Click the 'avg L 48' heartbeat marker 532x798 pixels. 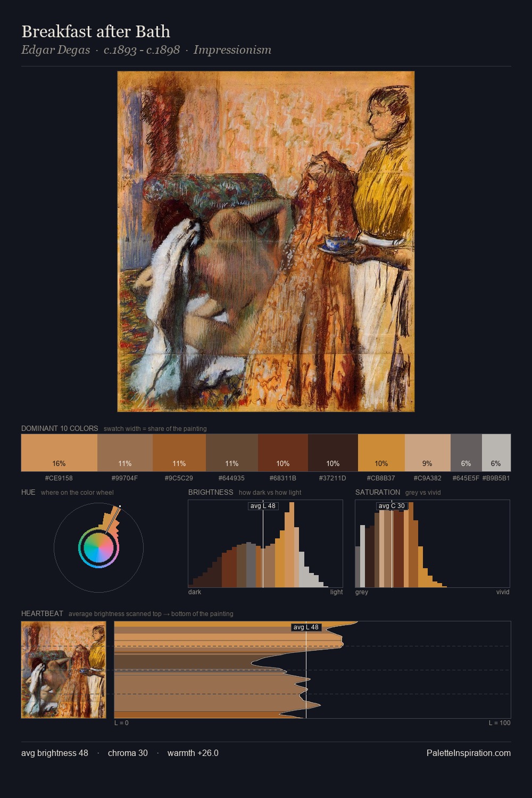tap(306, 627)
